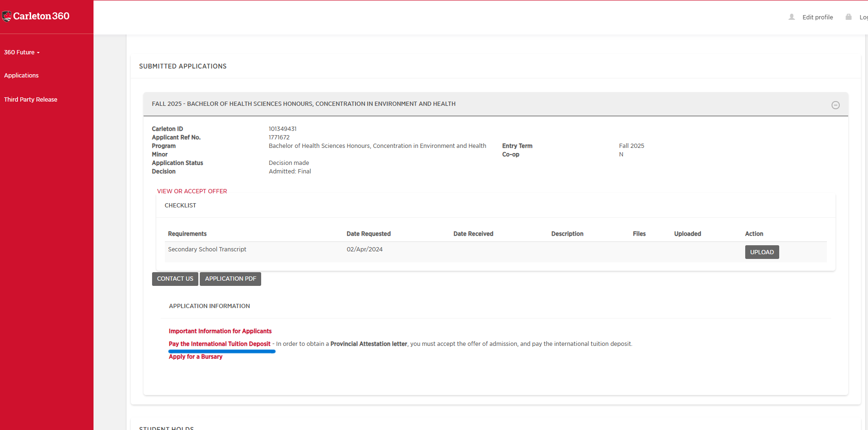Click the person icon beside Edit profile
The image size is (868, 430).
792,17
